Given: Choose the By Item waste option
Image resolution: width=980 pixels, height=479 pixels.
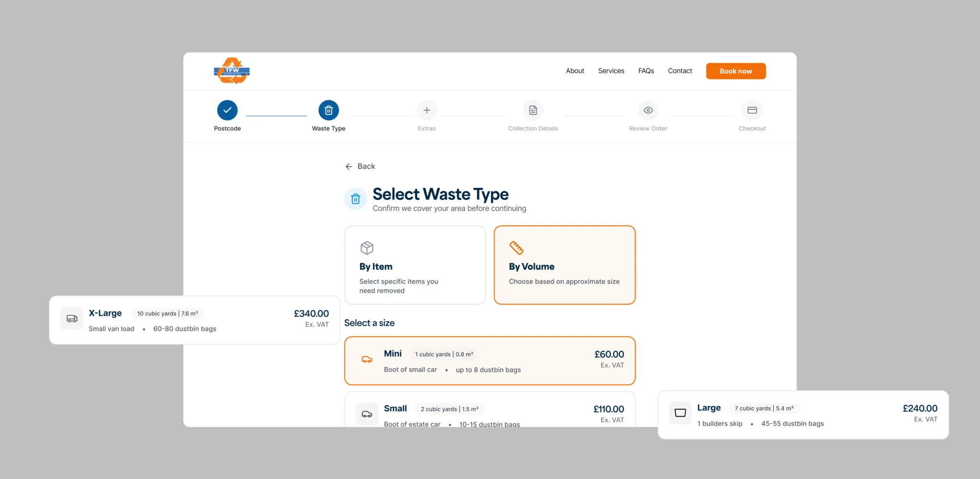Looking at the screenshot, I should 415,265.
